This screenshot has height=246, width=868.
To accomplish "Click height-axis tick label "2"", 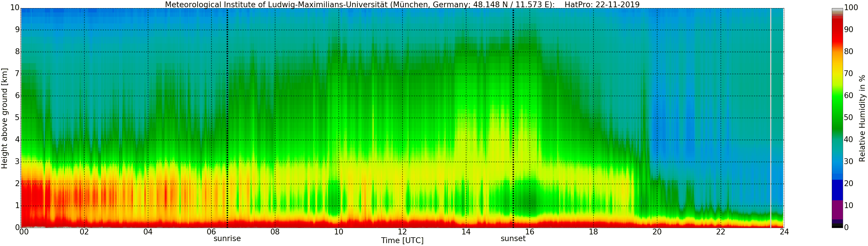I will coord(17,184).
